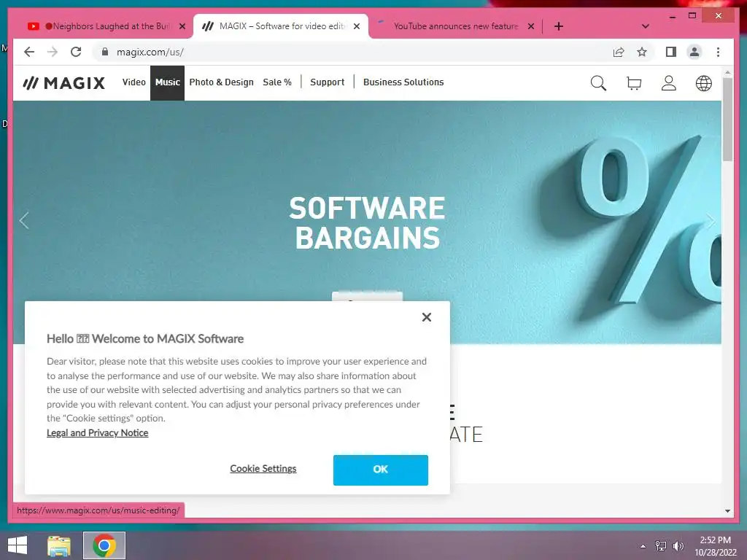The image size is (747, 560).
Task: Open the MAGIX user account icon
Action: tap(668, 83)
